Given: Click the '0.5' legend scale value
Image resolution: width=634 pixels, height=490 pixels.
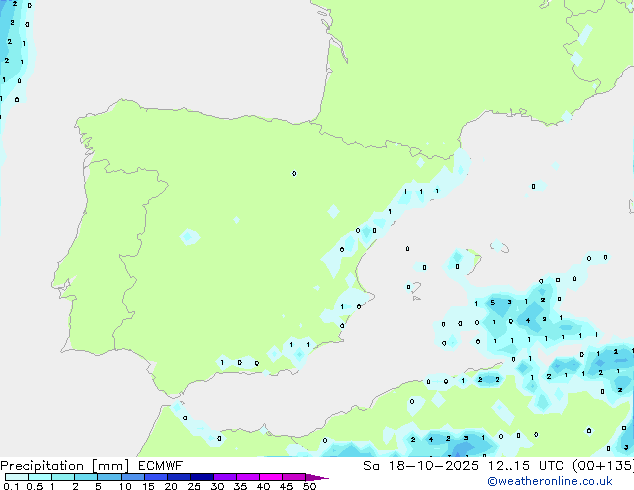Looking at the screenshot, I should (x=35, y=486).
